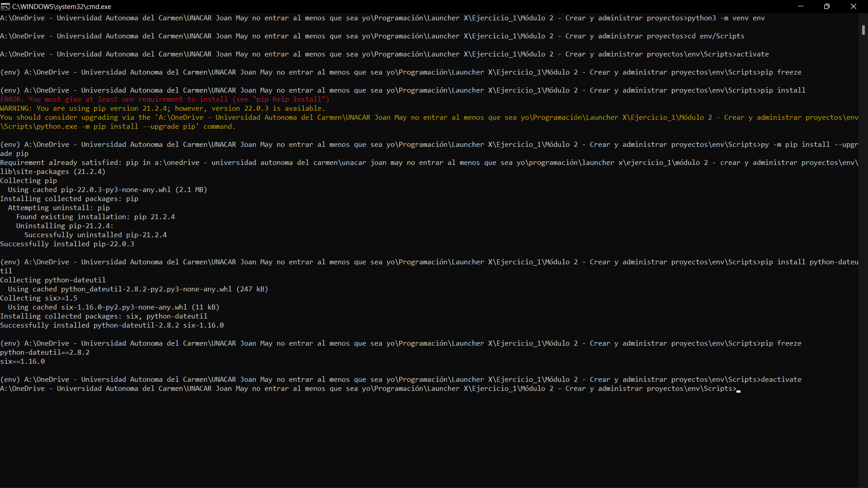Click the 'python3 -m venv env' command
This screenshot has height=488, width=868.
coord(726,18)
